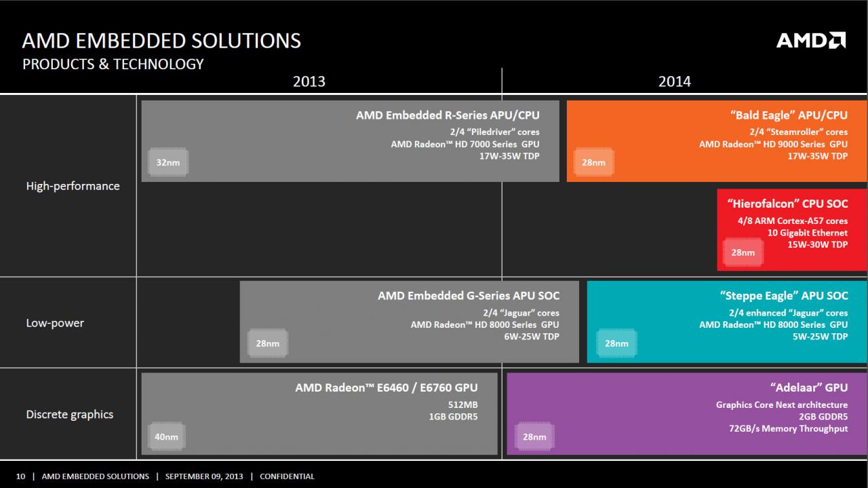Click the SEPTEMBER 09, 2013 footer date
Image resolution: width=868 pixels, height=488 pixels.
click(x=204, y=476)
